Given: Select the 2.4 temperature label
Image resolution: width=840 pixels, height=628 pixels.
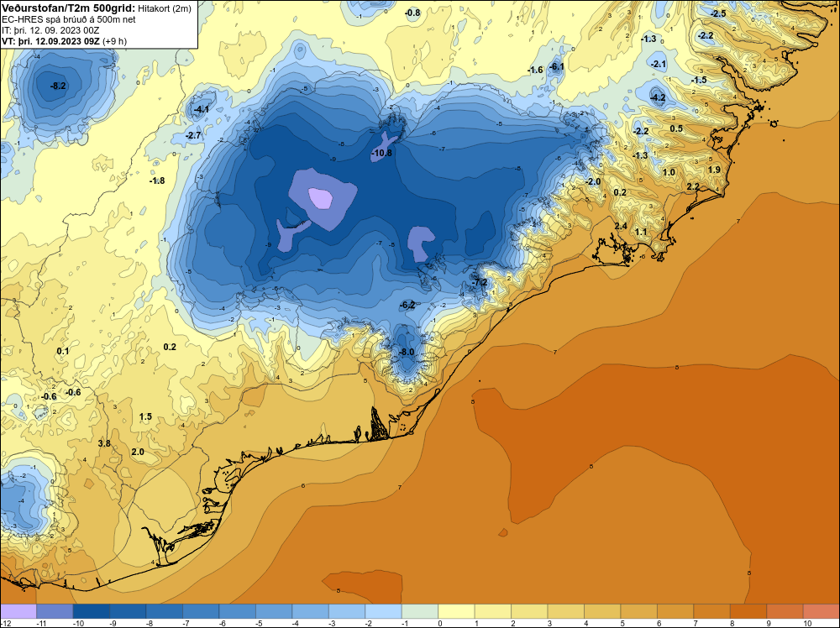Looking at the screenshot, I should 621,226.
